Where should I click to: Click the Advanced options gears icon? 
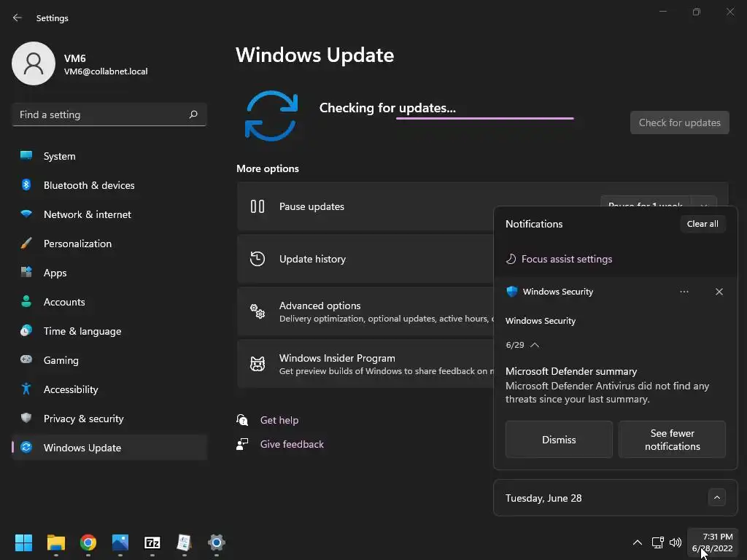pyautogui.click(x=258, y=311)
